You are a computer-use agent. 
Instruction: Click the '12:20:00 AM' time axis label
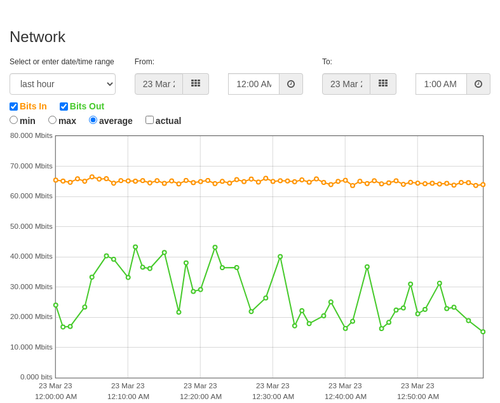point(201,397)
